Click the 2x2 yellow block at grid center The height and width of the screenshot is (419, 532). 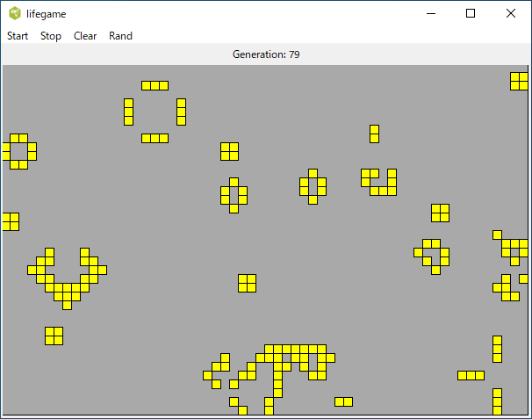pos(247,283)
